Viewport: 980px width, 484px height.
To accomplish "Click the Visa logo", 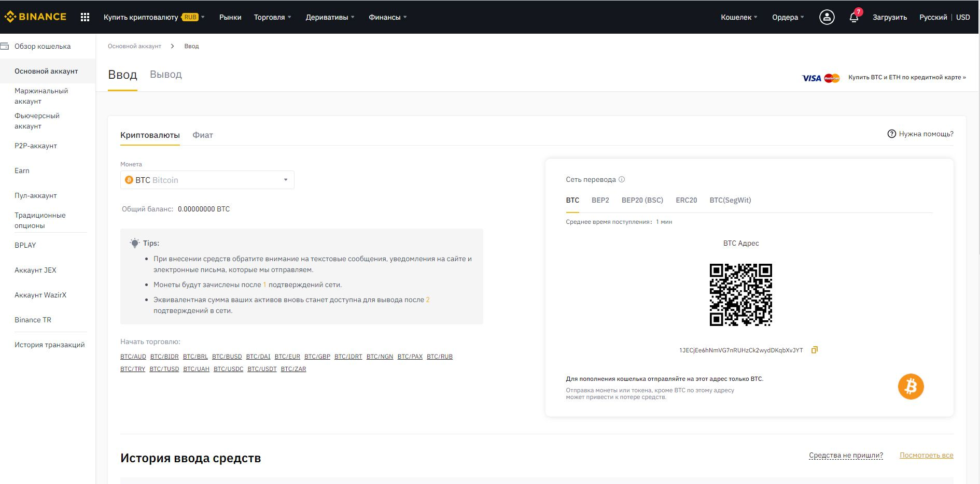I will pyautogui.click(x=811, y=78).
